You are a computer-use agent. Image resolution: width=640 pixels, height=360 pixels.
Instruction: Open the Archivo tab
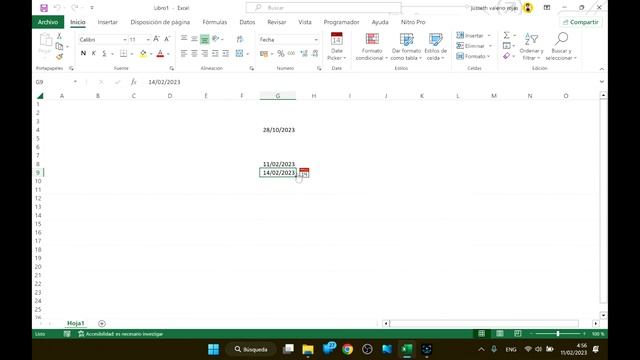pyautogui.click(x=48, y=22)
